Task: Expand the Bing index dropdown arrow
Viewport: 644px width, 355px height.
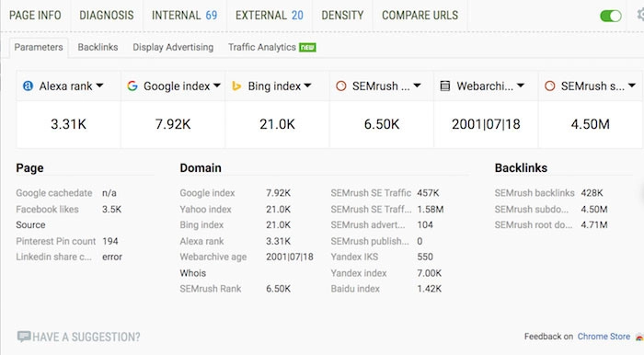Action: pyautogui.click(x=307, y=86)
